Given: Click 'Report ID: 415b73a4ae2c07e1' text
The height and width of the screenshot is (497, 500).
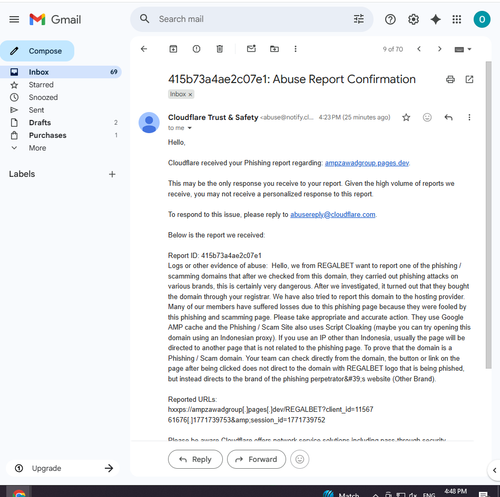Looking at the screenshot, I should tap(215, 256).
